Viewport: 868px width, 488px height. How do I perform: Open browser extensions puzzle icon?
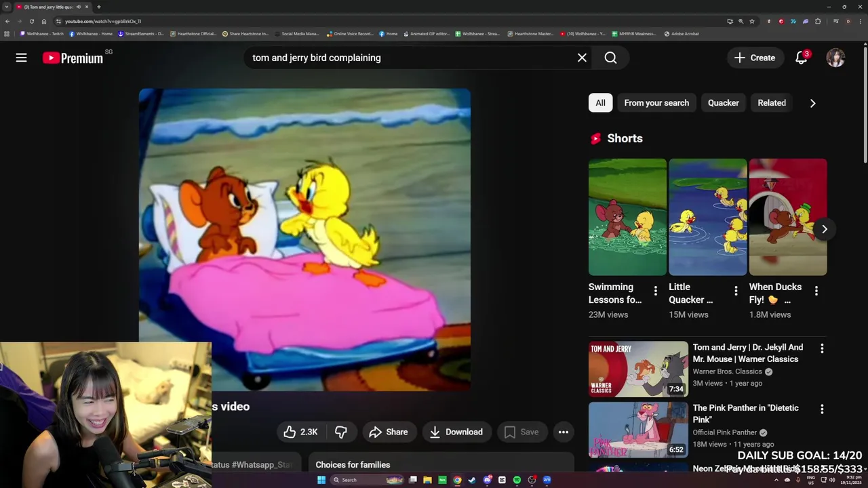(818, 21)
